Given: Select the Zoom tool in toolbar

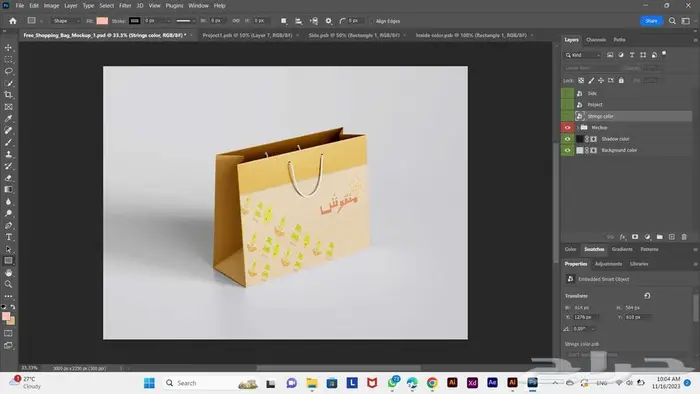Looking at the screenshot, I should coord(8,284).
